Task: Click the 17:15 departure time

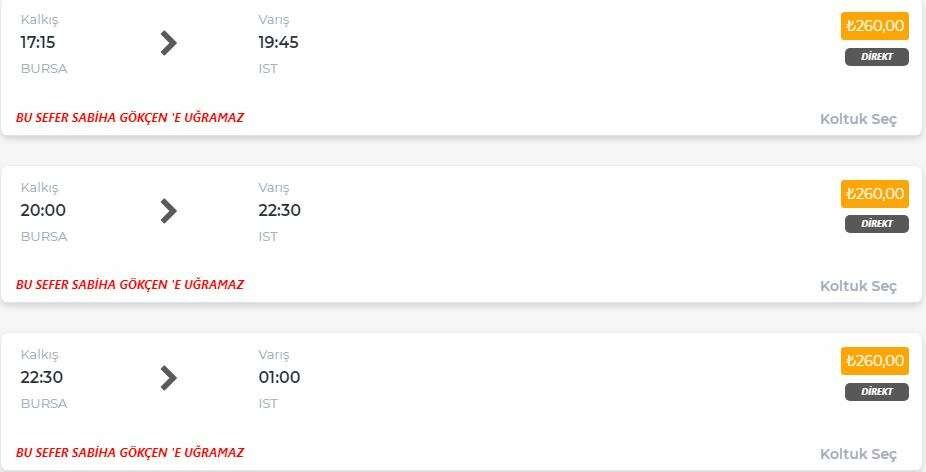Action: 37,42
